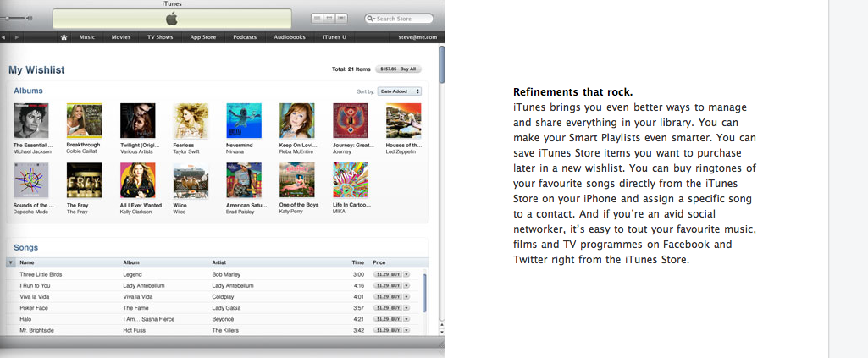This screenshot has width=868, height=358.
Task: Open the App Store tab
Action: click(202, 37)
